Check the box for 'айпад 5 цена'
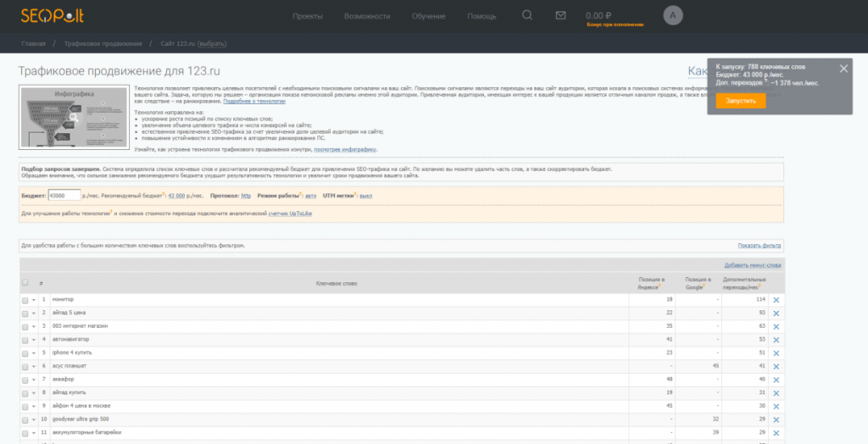Screen dimensions: 868x444 (25, 313)
